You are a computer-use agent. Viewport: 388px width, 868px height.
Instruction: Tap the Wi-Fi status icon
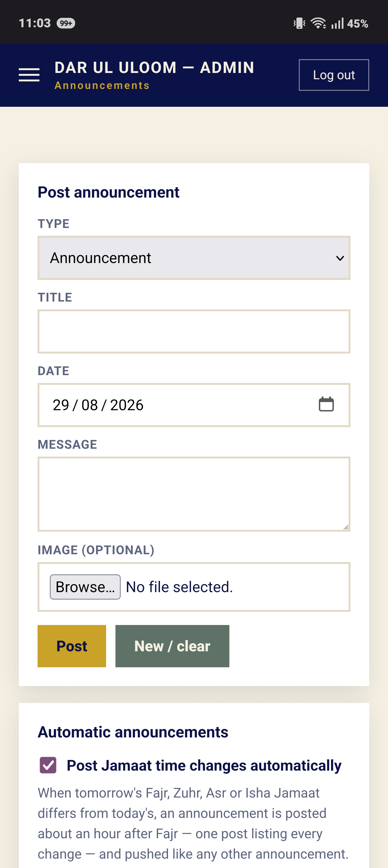[318, 23]
